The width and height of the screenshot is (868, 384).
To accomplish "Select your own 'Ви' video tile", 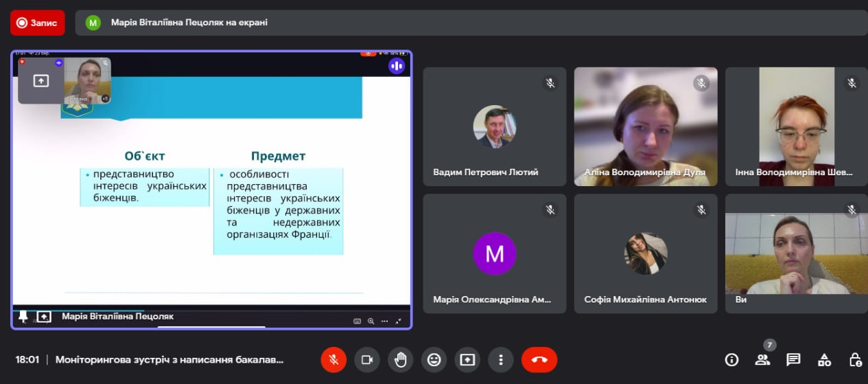I will (797, 253).
